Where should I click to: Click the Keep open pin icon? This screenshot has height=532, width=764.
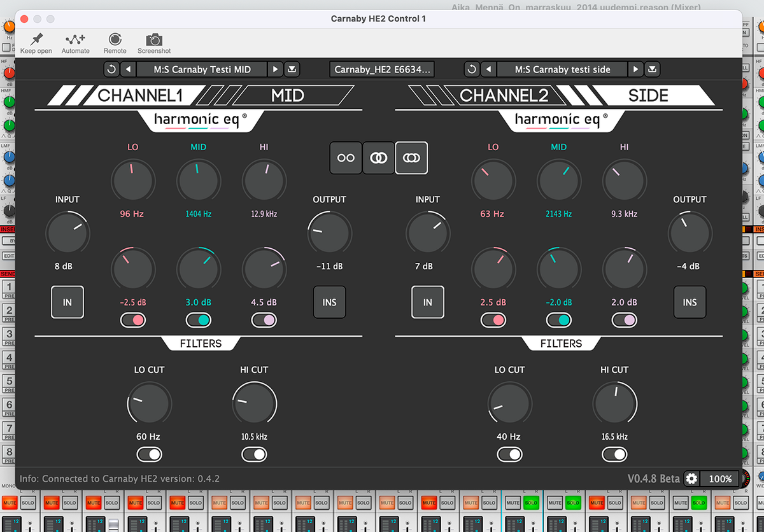point(36,39)
